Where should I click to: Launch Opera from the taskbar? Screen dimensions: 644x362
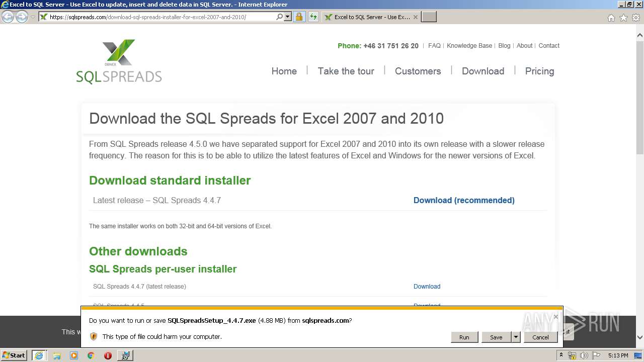point(108,355)
